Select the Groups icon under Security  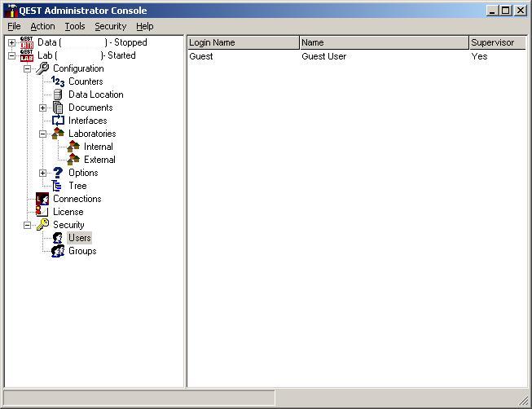coord(58,251)
